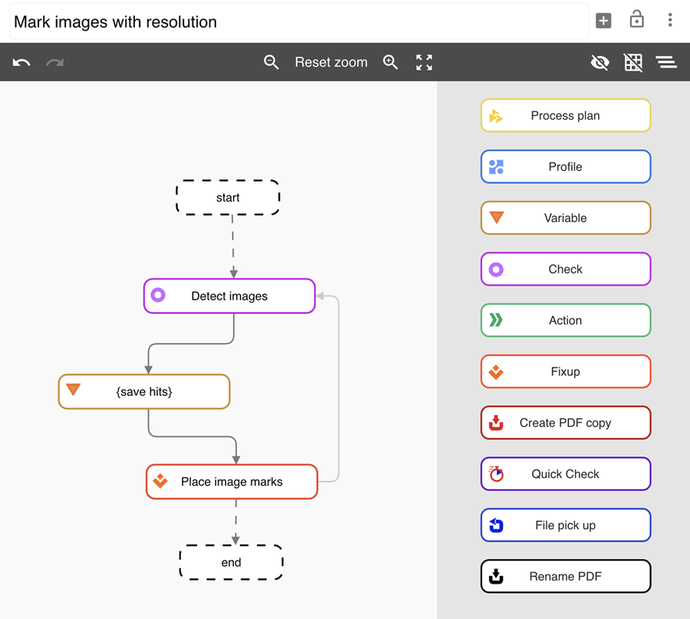The image size is (690, 619).
Task: Click the fit-to-screen icon
Action: pos(424,62)
